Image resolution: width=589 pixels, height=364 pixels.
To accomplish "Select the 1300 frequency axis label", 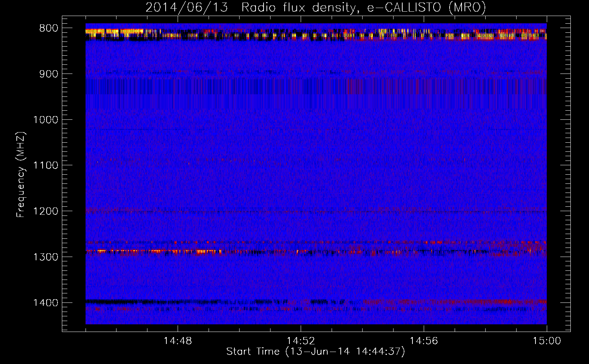I will 46,257.
